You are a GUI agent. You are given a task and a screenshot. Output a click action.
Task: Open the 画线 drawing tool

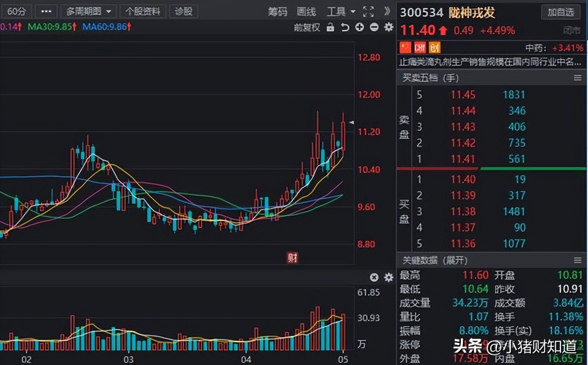305,12
